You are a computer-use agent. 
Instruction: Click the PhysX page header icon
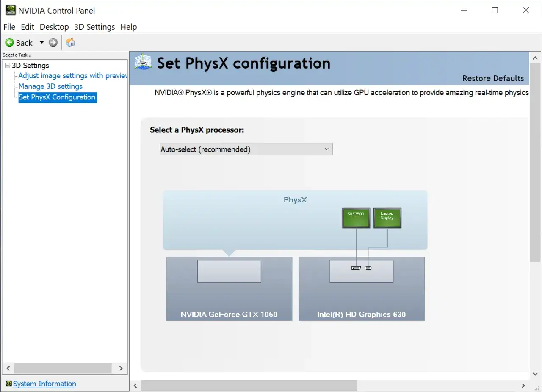point(143,62)
